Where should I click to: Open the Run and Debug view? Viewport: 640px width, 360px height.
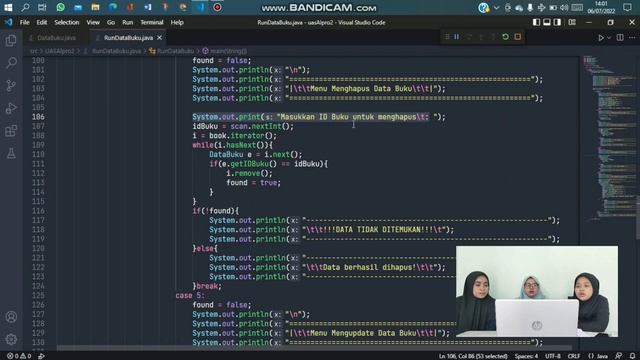11,108
